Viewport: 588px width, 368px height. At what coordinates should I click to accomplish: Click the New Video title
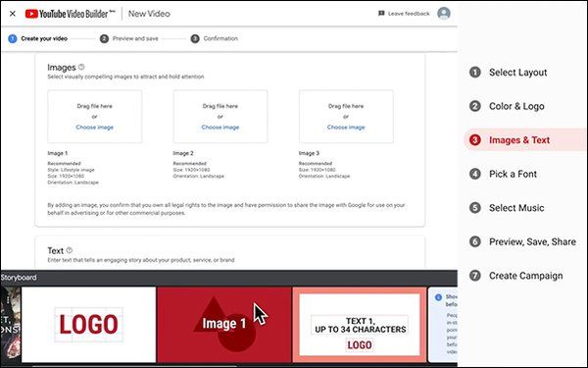tap(149, 14)
